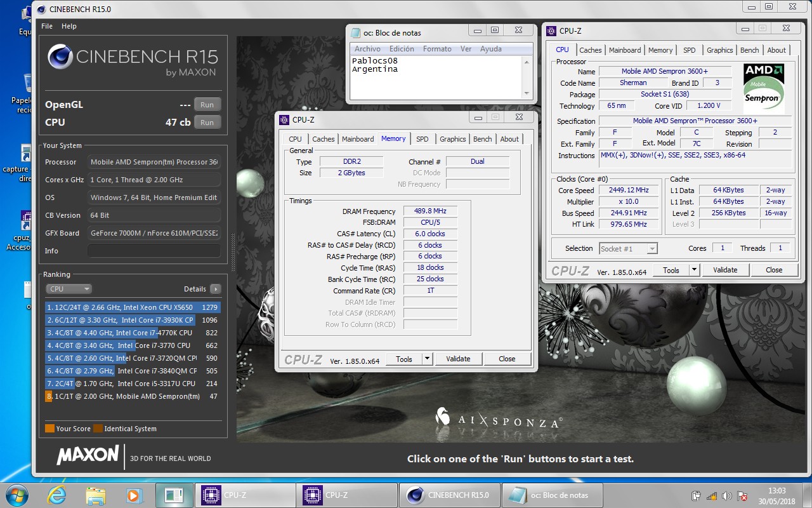This screenshot has height=508, width=812.
Task: Switch to Mainboard tab in right CPU-Z window
Action: pos(625,50)
